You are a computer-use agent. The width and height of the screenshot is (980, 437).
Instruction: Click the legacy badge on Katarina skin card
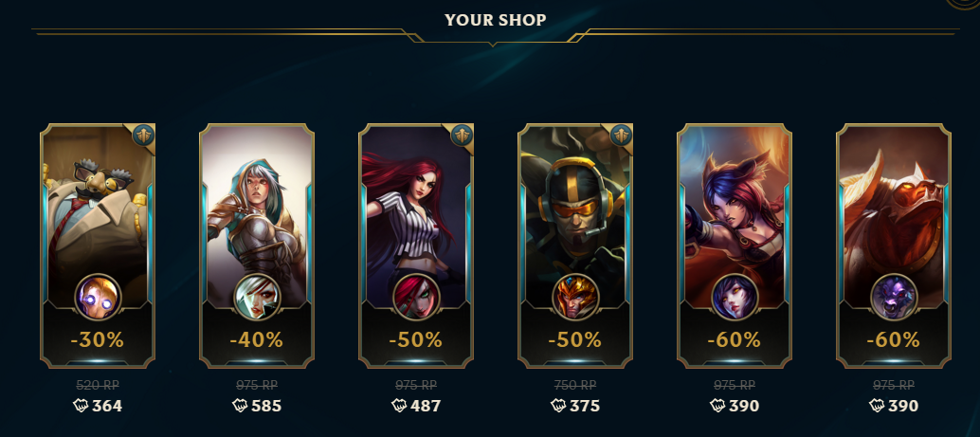point(462,135)
